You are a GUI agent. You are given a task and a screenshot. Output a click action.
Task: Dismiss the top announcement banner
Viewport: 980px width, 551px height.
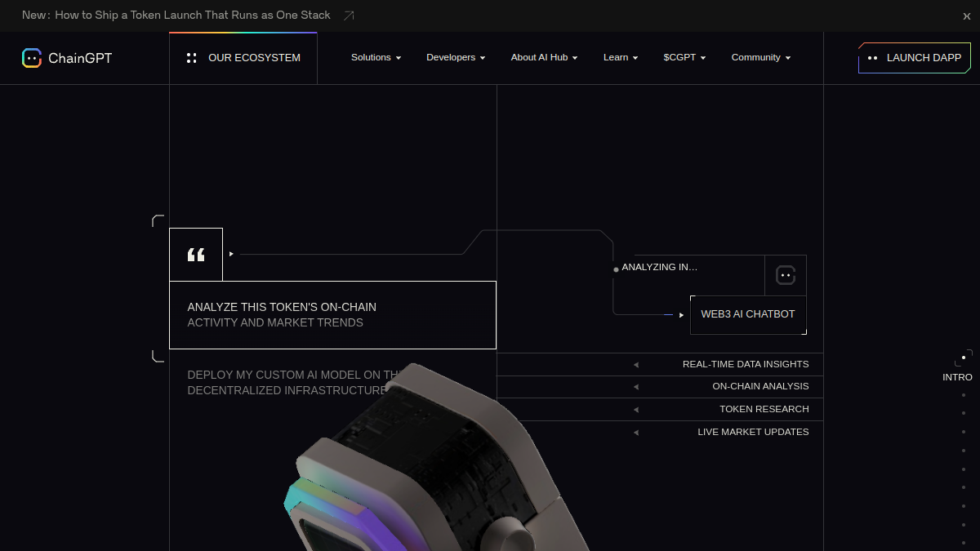coord(967,16)
